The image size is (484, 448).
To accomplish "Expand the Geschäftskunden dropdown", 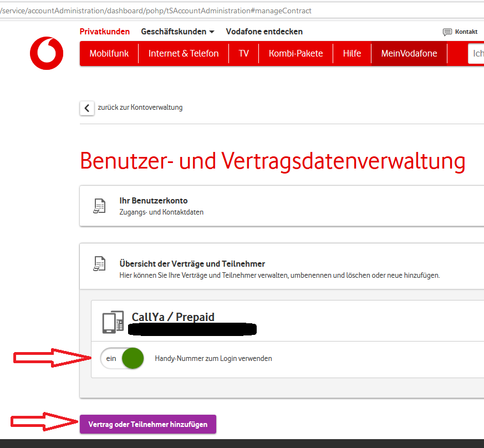I will pos(177,32).
